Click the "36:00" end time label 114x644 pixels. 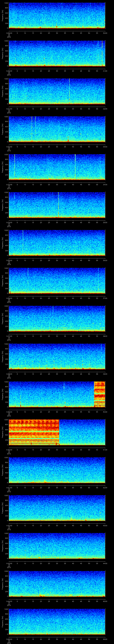point(105,260)
